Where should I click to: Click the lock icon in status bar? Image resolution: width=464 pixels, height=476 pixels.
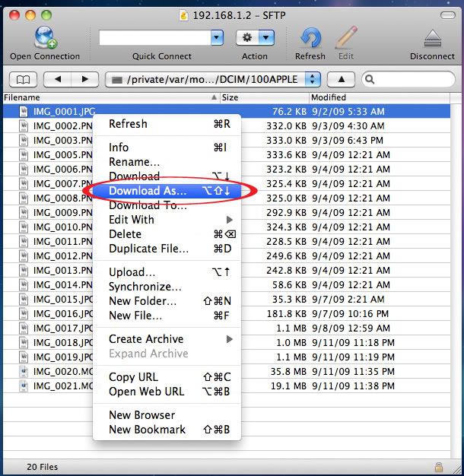click(x=438, y=467)
